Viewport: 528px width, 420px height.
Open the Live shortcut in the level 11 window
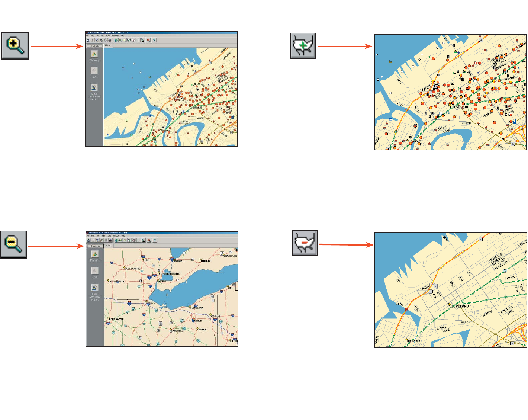click(x=94, y=72)
